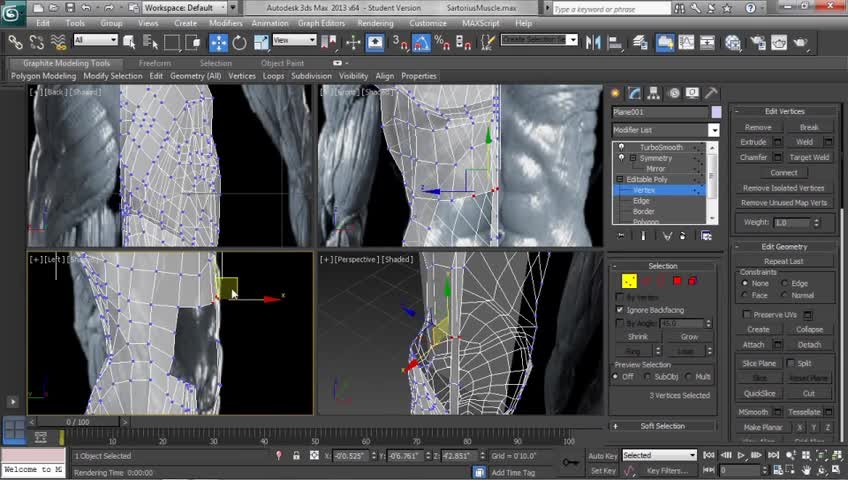Viewport: 848px width, 480px height.
Task: Open the Modify command panel tab
Action: click(634, 93)
